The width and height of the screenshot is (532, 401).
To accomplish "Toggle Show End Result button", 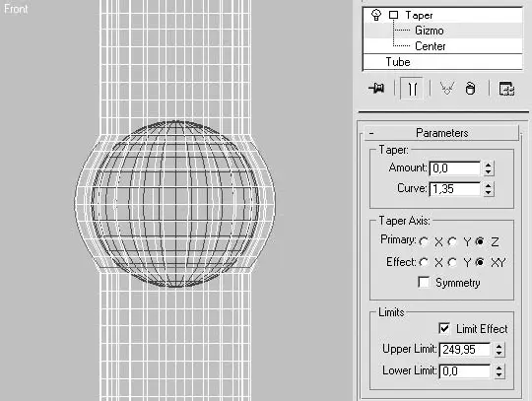I will 412,89.
